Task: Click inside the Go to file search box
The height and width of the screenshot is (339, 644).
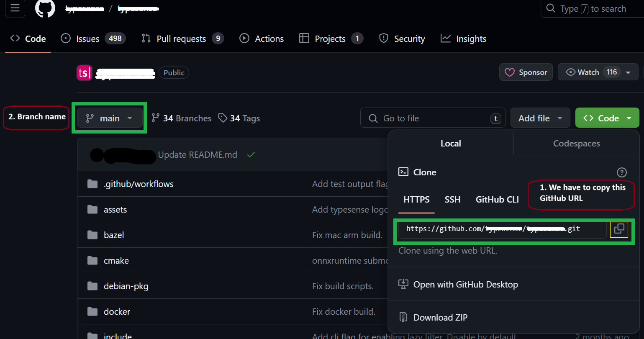Action: (x=431, y=118)
